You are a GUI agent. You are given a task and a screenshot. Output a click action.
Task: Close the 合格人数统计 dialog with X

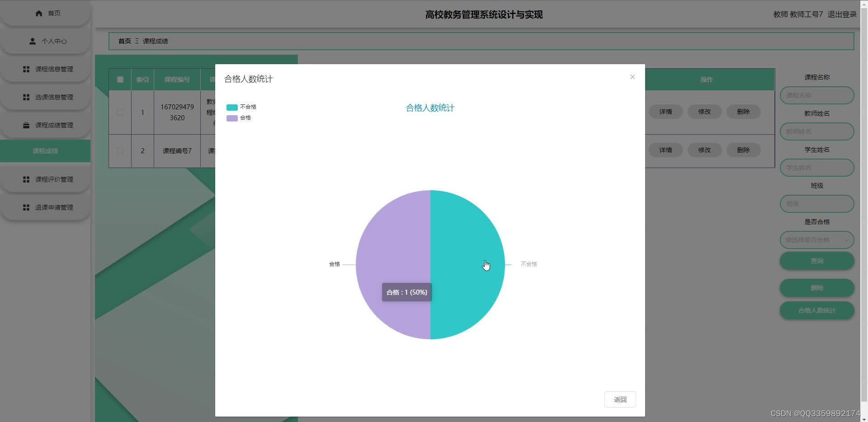(632, 77)
